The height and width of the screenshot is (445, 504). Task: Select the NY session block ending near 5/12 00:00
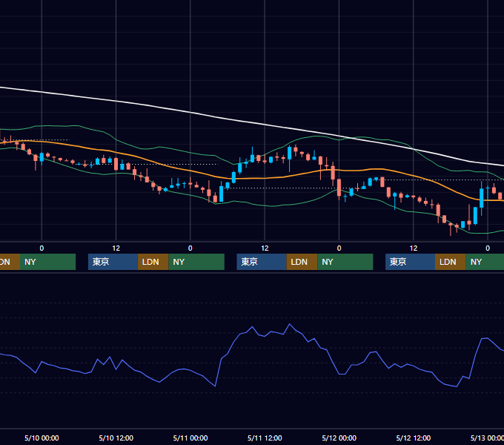(345, 262)
